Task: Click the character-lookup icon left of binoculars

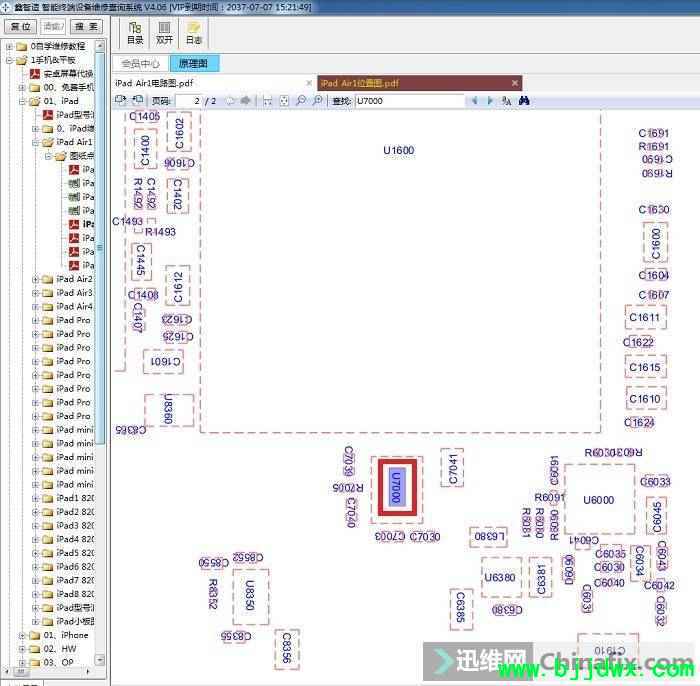Action: 506,101
